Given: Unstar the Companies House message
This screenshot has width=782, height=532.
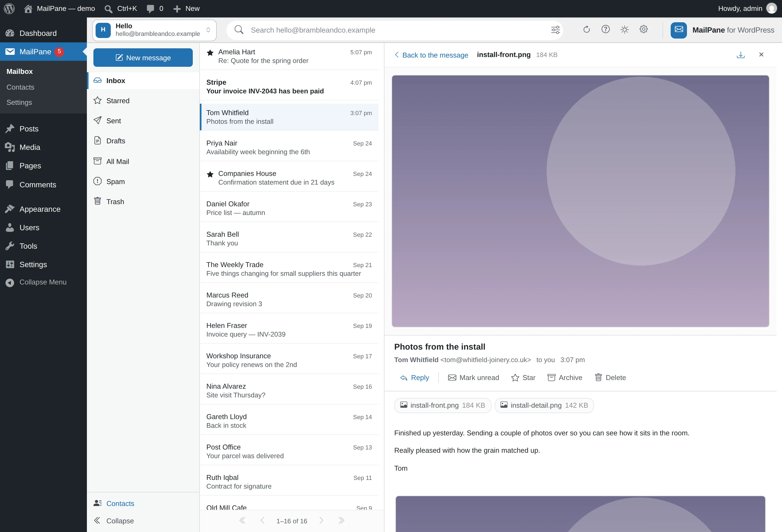Looking at the screenshot, I should coord(210,174).
